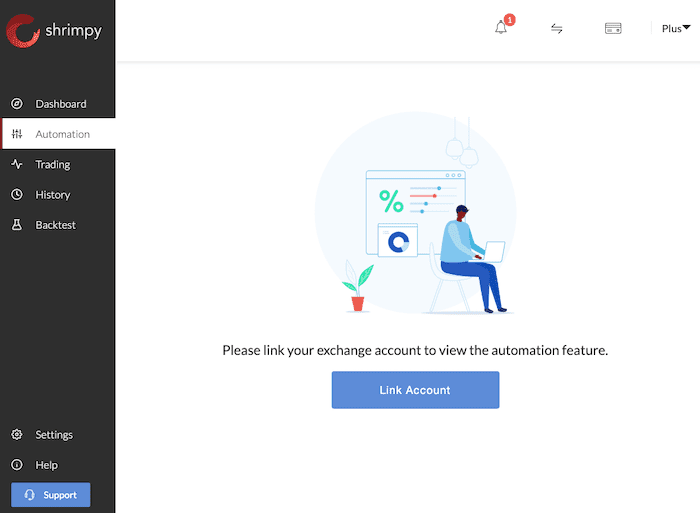
Task: Click the Dashboard compass icon
Action: 17,104
